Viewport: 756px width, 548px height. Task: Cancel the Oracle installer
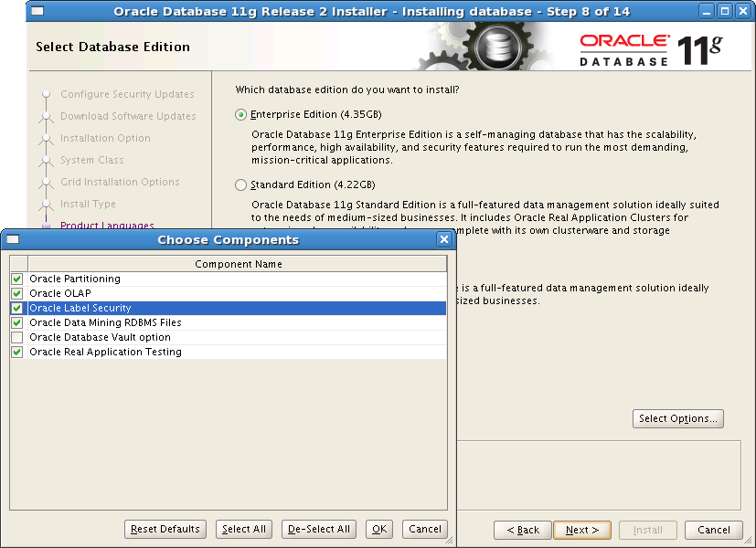[714, 530]
